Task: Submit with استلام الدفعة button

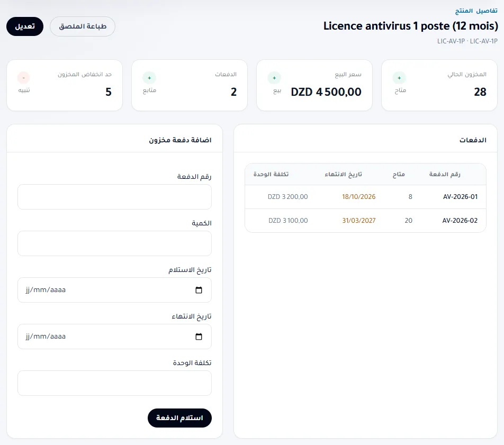Action: pyautogui.click(x=179, y=418)
